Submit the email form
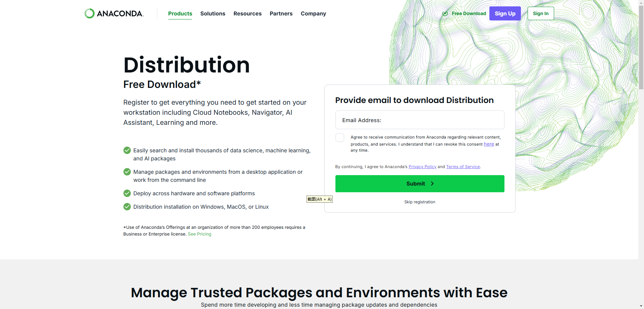This screenshot has height=309, width=644. point(420,184)
